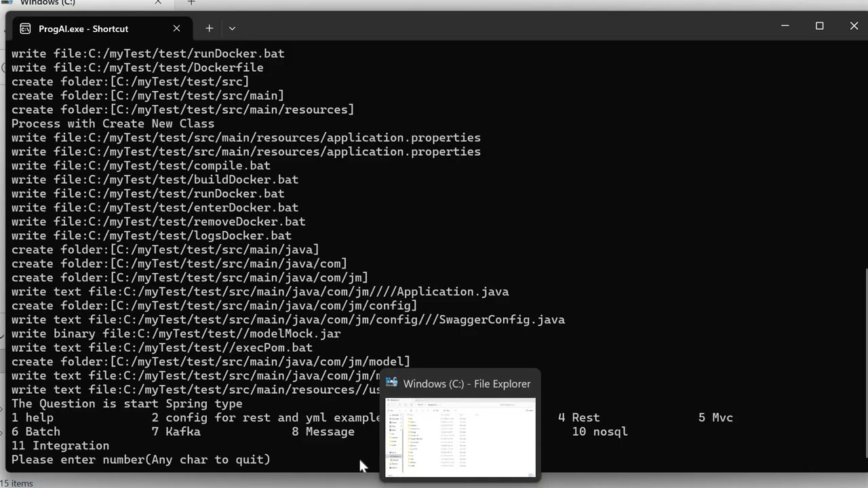868x488 pixels.
Task: Click the logsDocker.bat write line
Action: click(151, 236)
